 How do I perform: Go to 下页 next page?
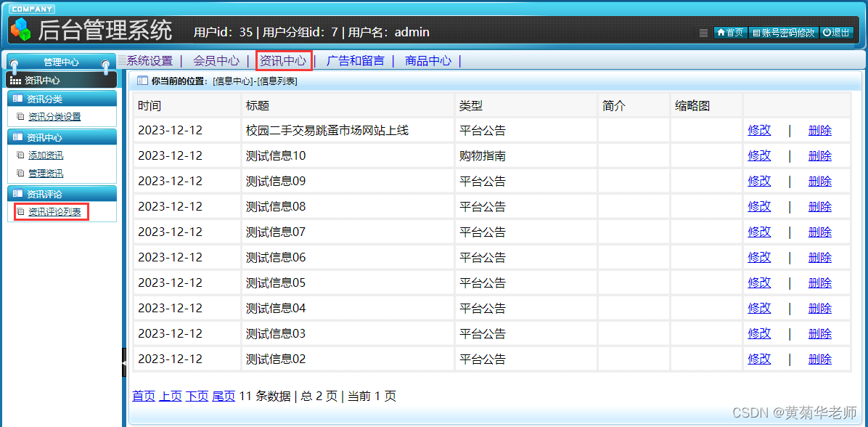[197, 396]
